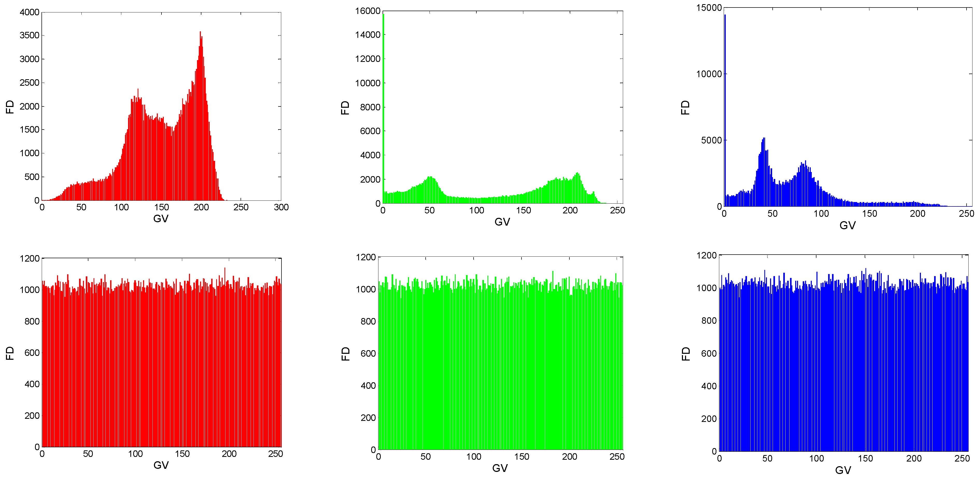The image size is (980, 482).
Task: Select the GV label below the top blue histogram
Action: [847, 225]
